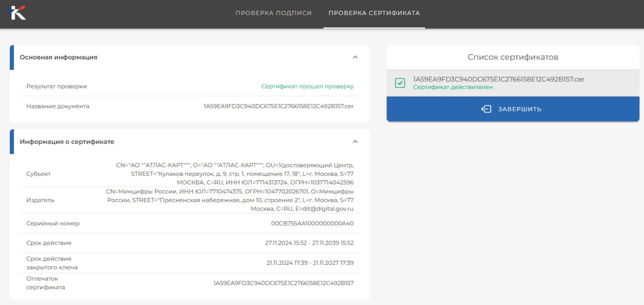Collapse the Информация о сертификате chevron

tap(355, 142)
